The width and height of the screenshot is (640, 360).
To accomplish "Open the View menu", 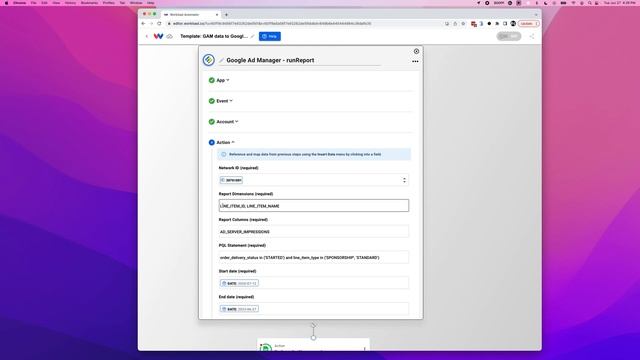I will click(56, 3).
